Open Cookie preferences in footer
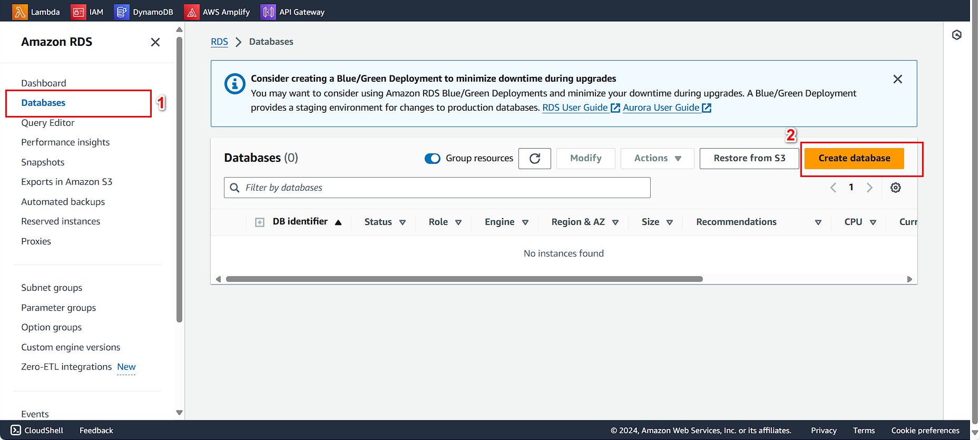This screenshot has width=980, height=440. pos(925,431)
